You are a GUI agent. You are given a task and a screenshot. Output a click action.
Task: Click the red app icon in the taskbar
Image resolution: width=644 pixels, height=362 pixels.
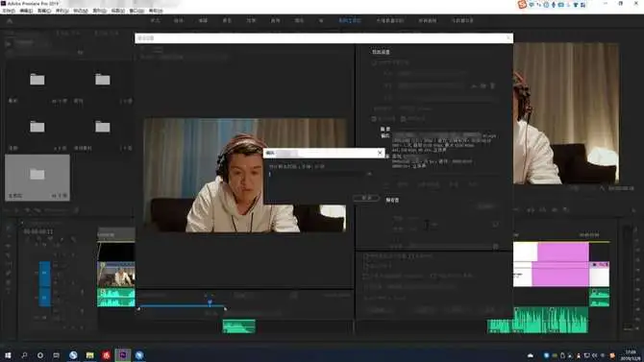coord(107,355)
